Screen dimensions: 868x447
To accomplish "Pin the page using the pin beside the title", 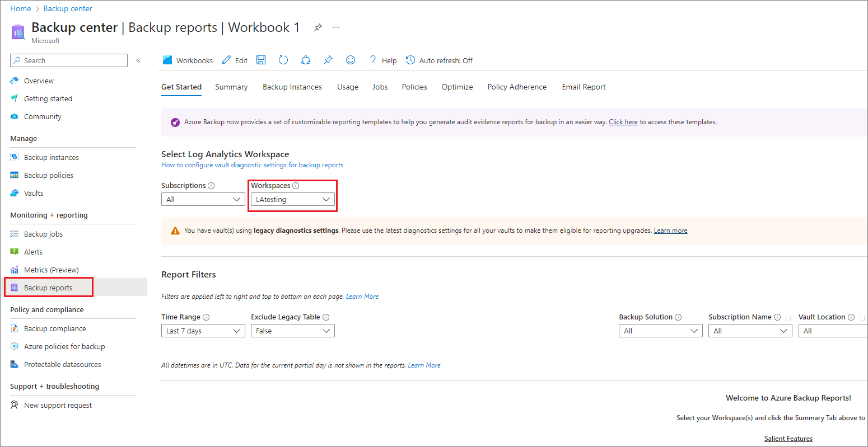I will pos(318,27).
